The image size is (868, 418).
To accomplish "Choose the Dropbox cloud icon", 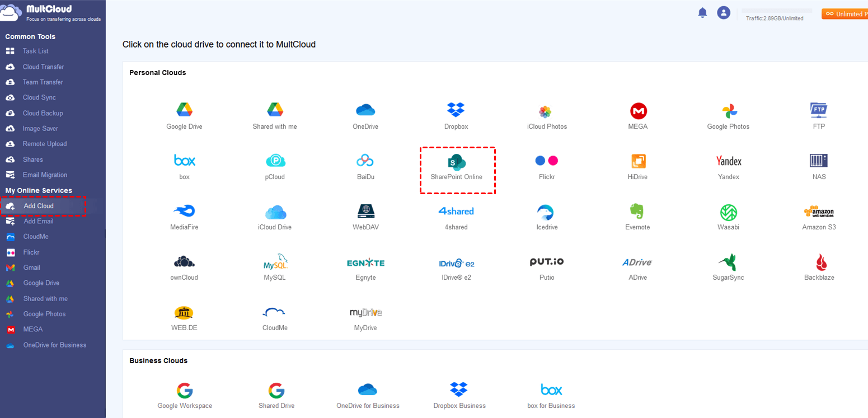I will (456, 110).
